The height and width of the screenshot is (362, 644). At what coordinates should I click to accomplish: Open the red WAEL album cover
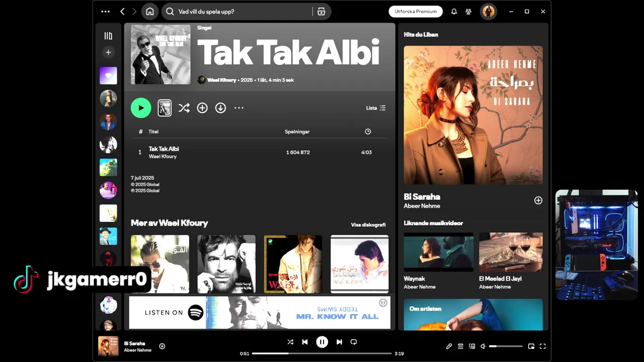(x=293, y=264)
